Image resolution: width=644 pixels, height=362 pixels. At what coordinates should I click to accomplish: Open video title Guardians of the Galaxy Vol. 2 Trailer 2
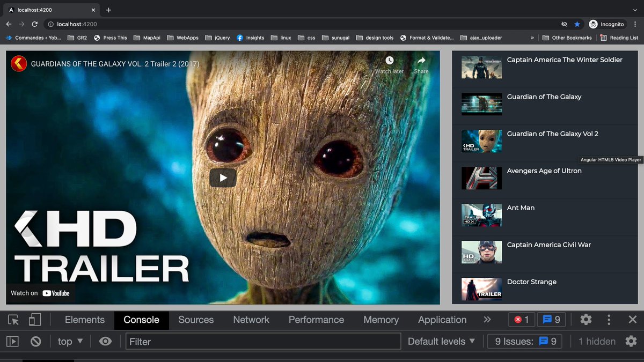[x=115, y=64]
